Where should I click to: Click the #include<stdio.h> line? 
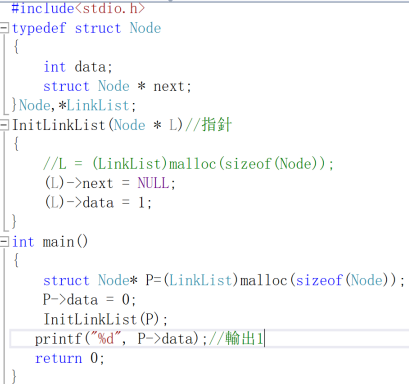point(78,8)
